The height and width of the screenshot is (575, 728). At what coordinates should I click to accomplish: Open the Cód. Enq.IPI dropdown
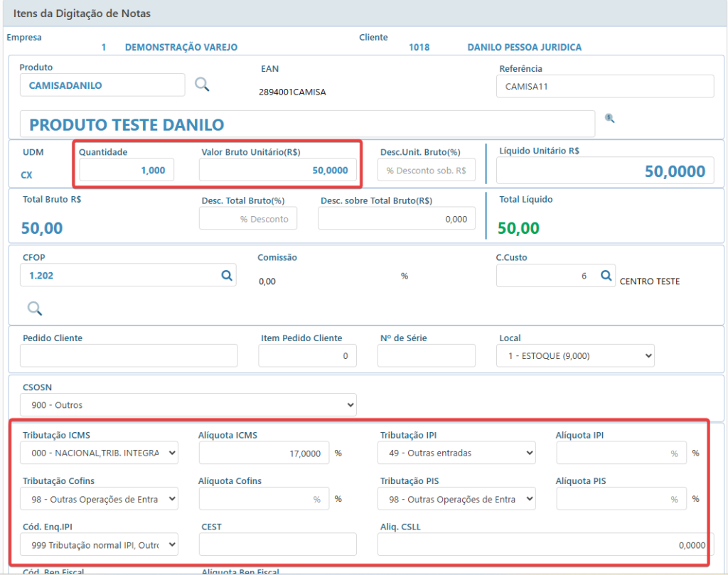99,544
